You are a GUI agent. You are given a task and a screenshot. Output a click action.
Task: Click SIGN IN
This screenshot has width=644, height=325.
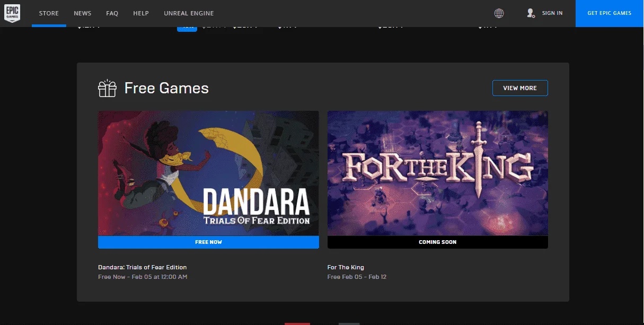pyautogui.click(x=552, y=13)
